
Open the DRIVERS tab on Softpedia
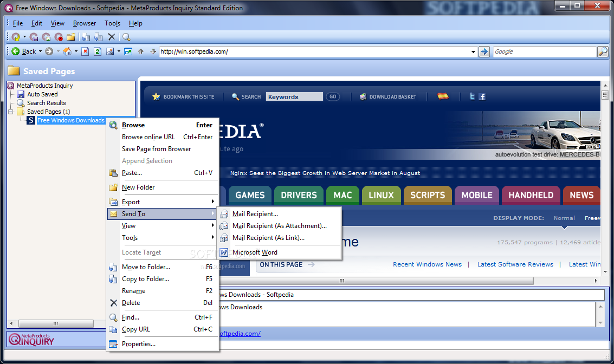pos(299,195)
